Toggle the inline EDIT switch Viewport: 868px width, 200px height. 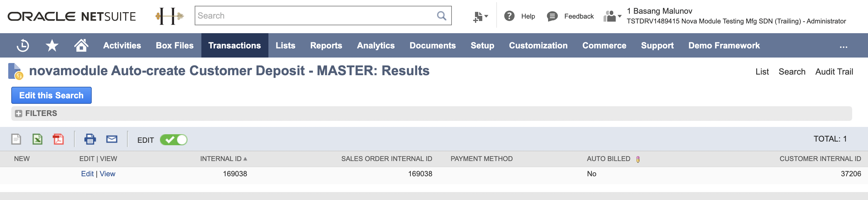point(174,140)
